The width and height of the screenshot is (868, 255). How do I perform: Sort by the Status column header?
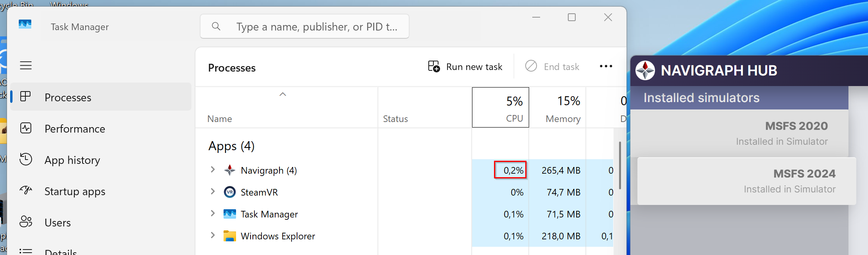(425, 107)
